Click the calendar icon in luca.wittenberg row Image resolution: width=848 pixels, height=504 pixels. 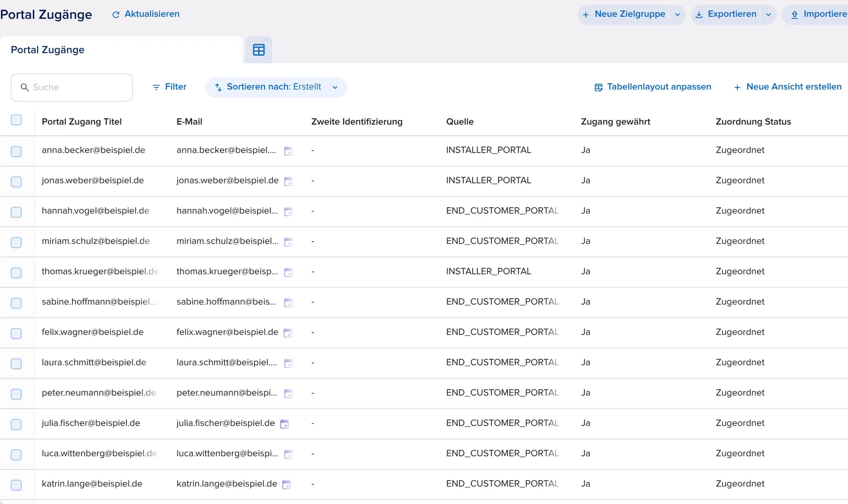(x=288, y=454)
